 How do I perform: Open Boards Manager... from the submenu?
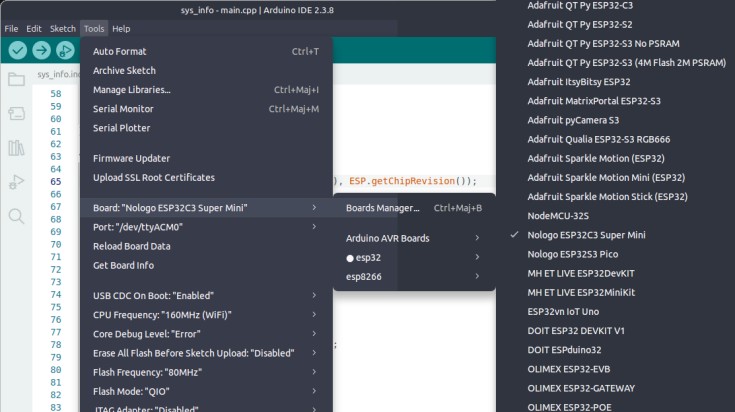(414, 208)
